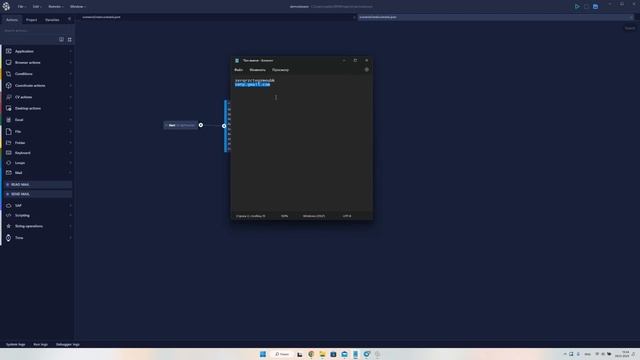Click the studio logo icon at top left
640x360 pixels.
(6, 6)
